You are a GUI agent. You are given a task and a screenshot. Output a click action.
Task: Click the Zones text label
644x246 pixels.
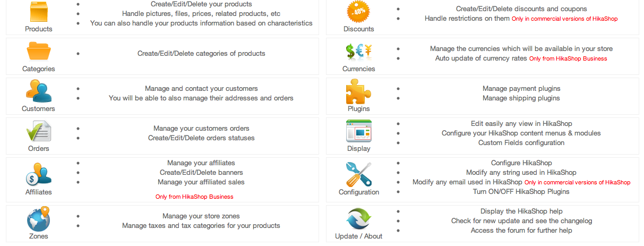coord(39,236)
